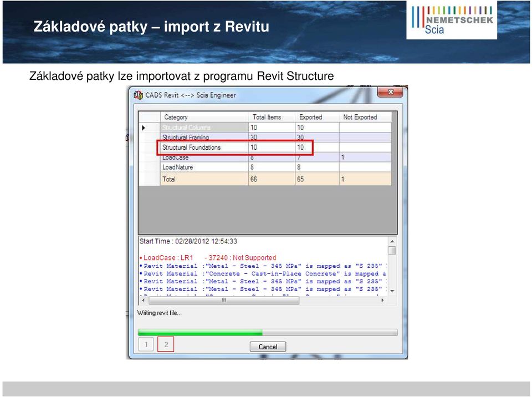This screenshot has height=397, width=532.
Task: Click the log scroll down arrow
Action: pyautogui.click(x=392, y=291)
